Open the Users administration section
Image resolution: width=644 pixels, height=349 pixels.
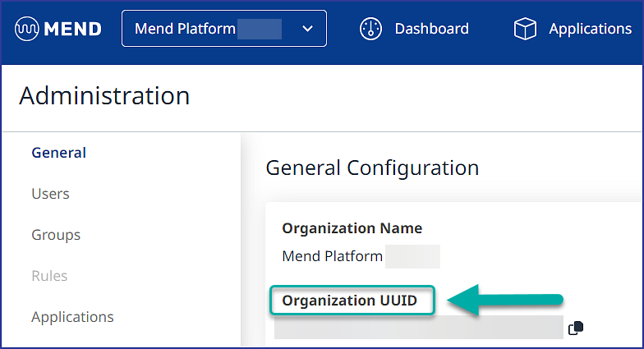coord(50,194)
